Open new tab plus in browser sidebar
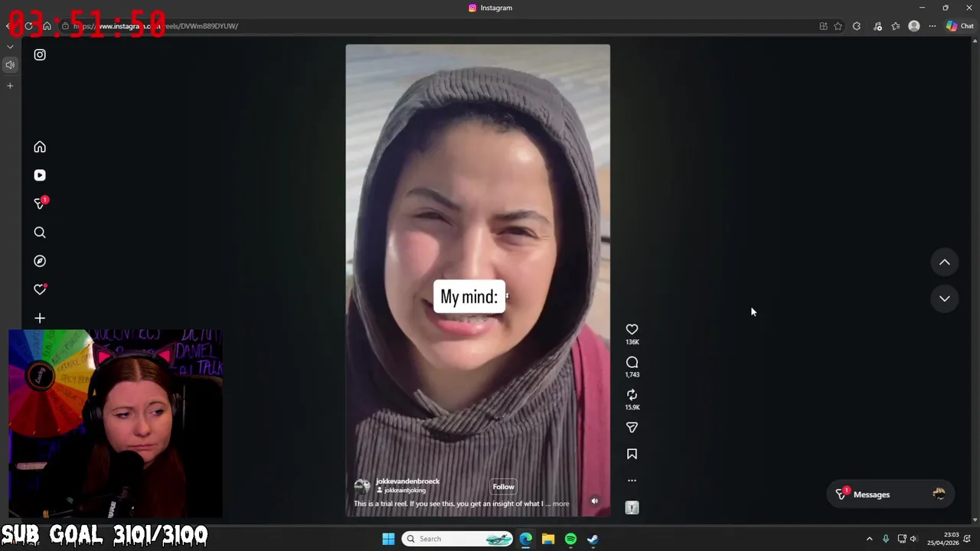980x551 pixels. (10, 86)
